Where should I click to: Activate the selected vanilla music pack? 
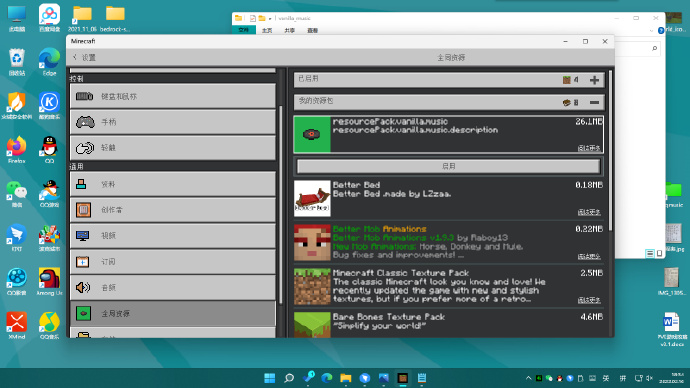tap(448, 166)
